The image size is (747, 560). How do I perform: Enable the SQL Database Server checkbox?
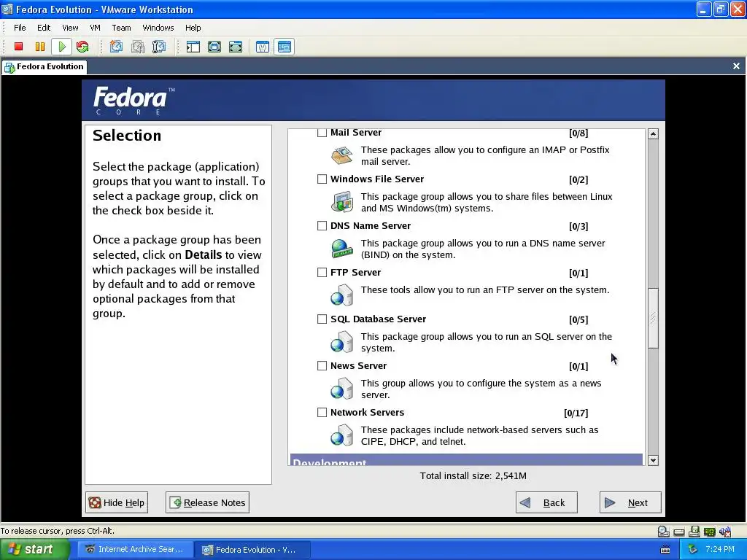pyautogui.click(x=322, y=319)
